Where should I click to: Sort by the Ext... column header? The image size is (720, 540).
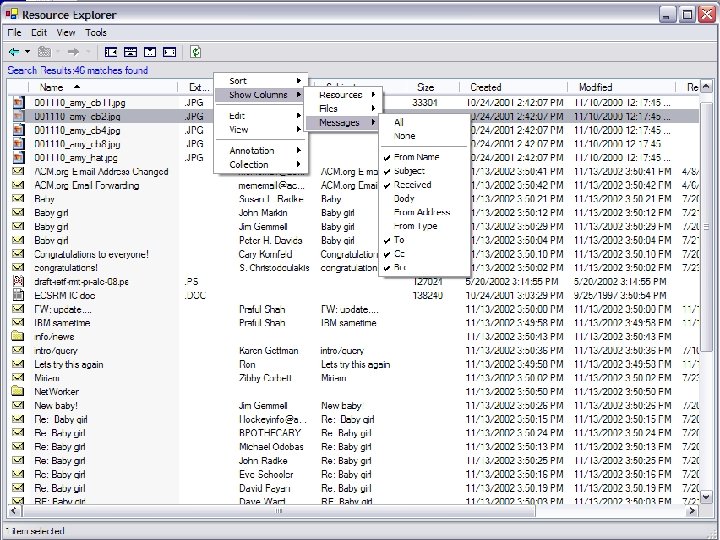pos(198,87)
